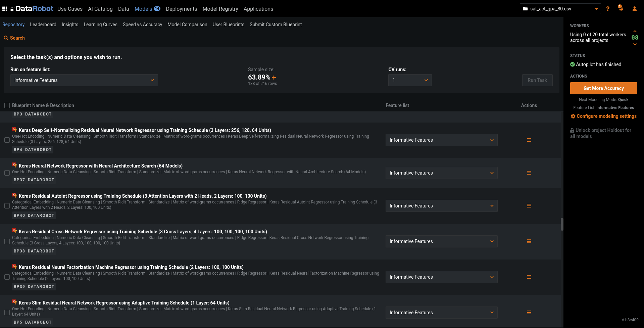
Task: Click the orange plus next to sample size
Action: click(274, 78)
